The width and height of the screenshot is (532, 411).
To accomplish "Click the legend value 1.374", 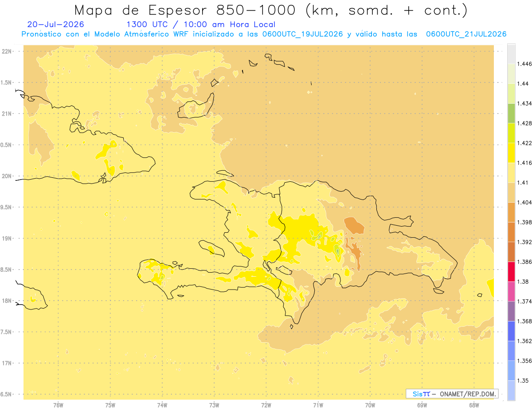I will point(524,301).
